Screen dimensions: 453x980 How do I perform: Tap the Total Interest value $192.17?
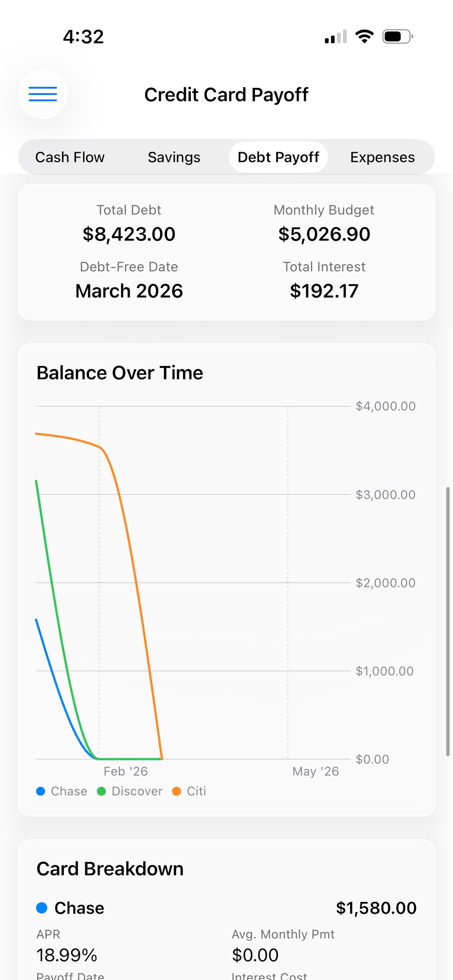pyautogui.click(x=324, y=291)
